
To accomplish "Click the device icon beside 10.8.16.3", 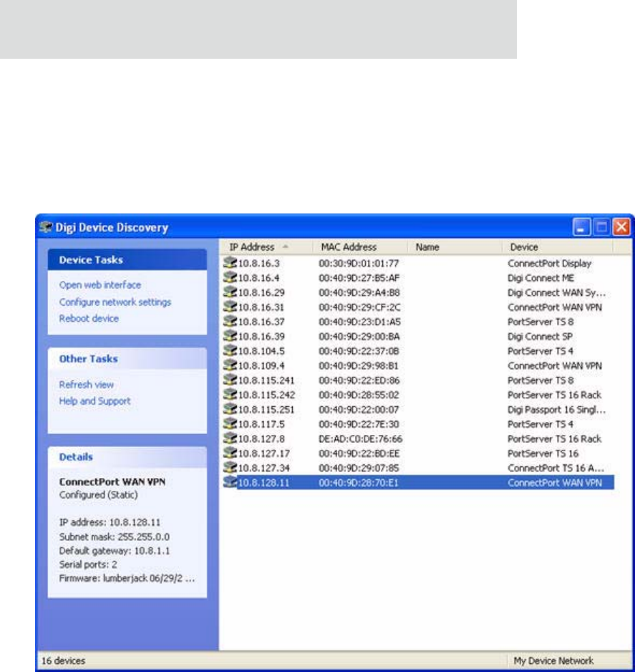I will 231,263.
